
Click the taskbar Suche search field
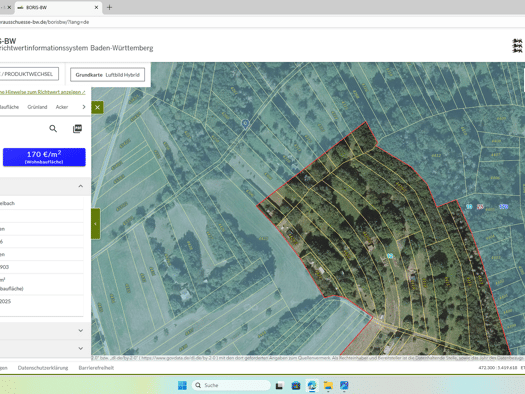pos(231,385)
